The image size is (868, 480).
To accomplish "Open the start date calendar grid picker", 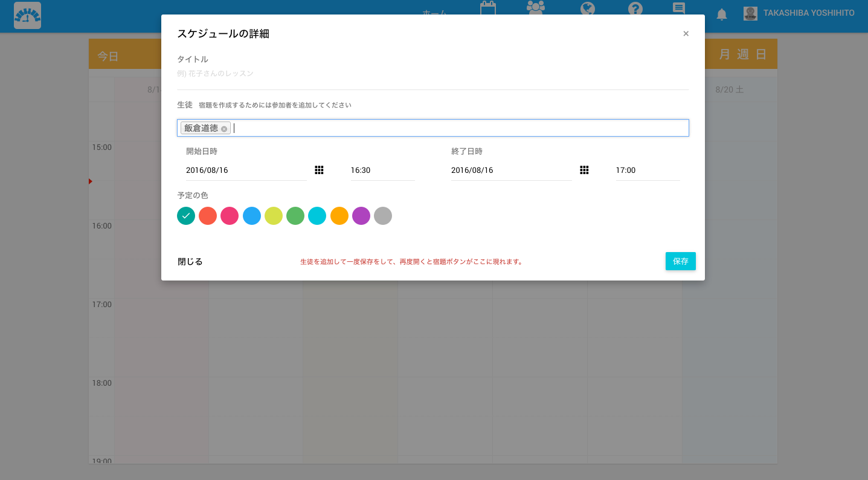I will tap(319, 170).
